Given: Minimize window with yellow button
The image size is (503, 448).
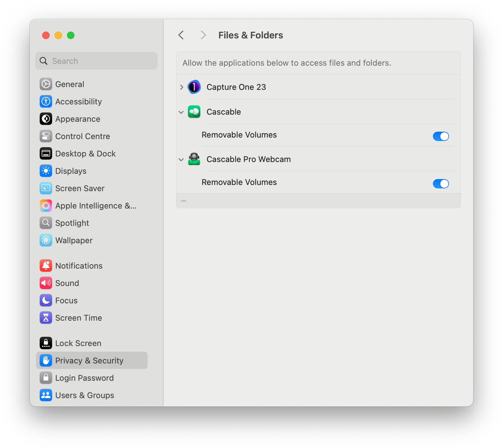Looking at the screenshot, I should pyautogui.click(x=58, y=35).
